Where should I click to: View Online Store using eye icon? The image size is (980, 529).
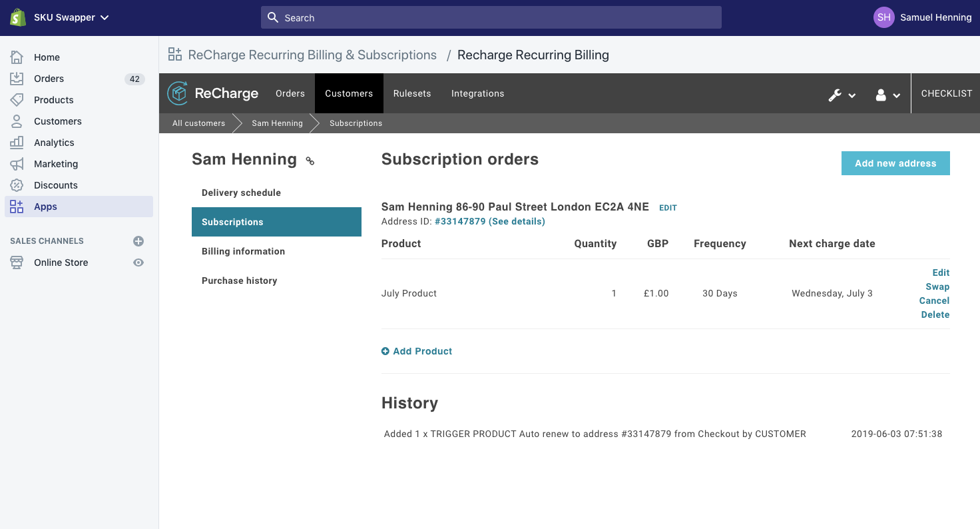pos(138,263)
